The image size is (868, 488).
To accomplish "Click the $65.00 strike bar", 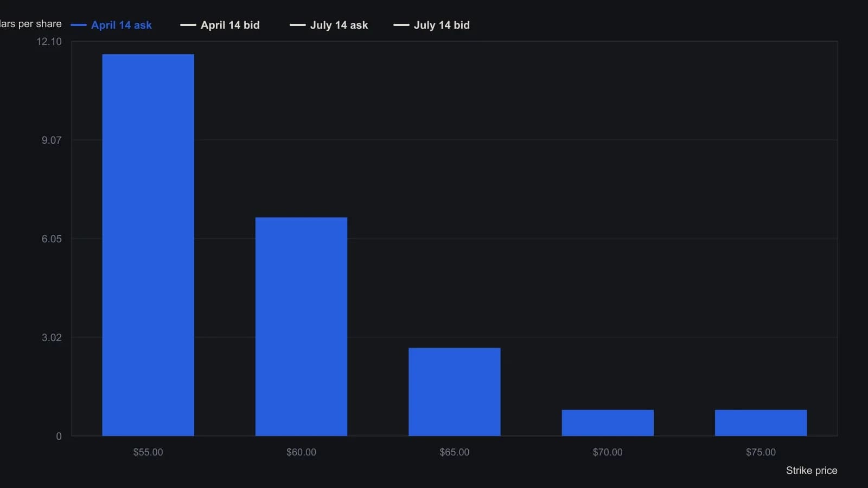I will coord(455,392).
